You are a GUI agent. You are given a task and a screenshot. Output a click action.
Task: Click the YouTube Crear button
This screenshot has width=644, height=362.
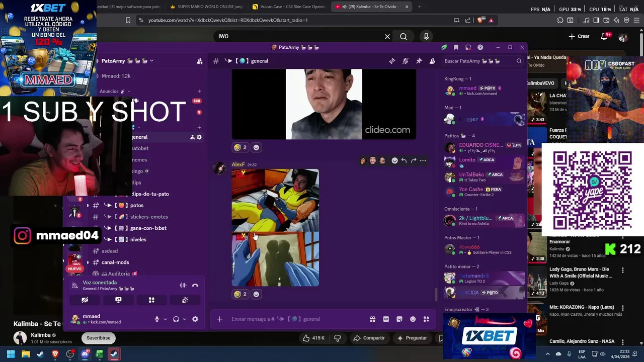point(579,36)
